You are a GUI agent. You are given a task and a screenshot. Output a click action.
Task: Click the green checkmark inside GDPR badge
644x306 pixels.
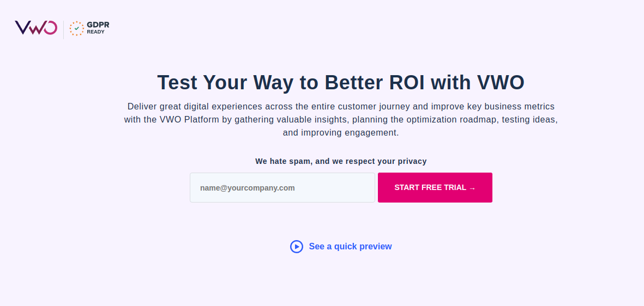77,28
